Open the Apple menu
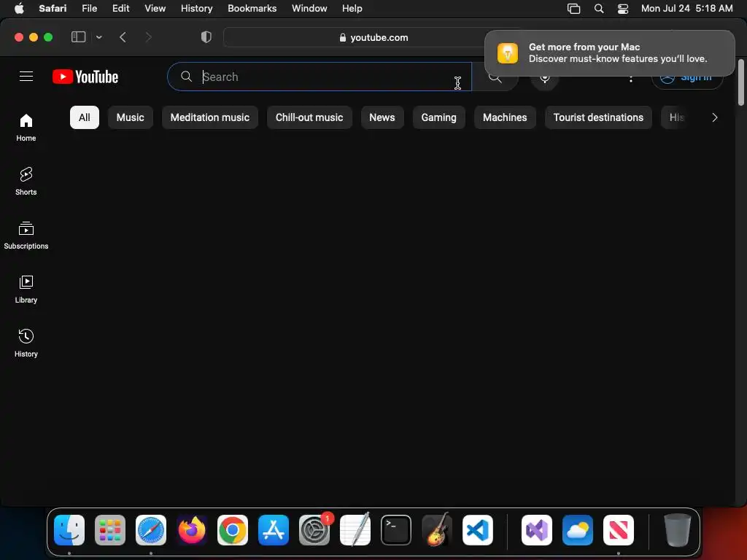 tap(19, 9)
